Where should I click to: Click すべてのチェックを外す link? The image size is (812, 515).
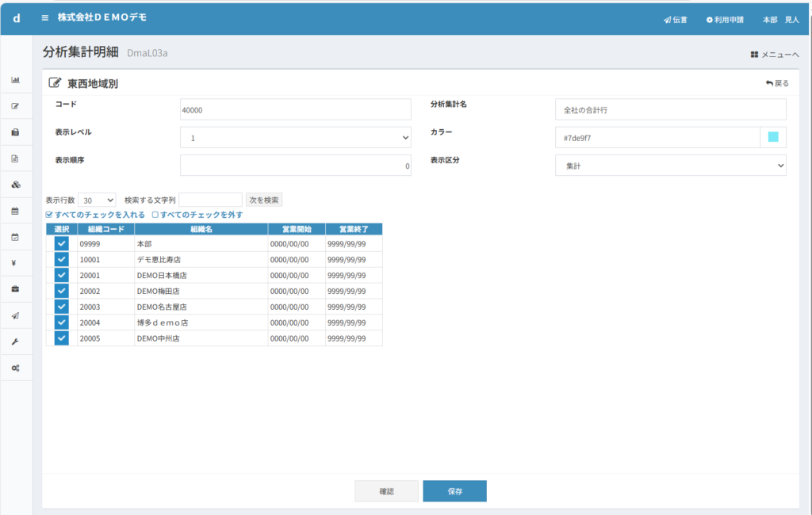pos(197,215)
